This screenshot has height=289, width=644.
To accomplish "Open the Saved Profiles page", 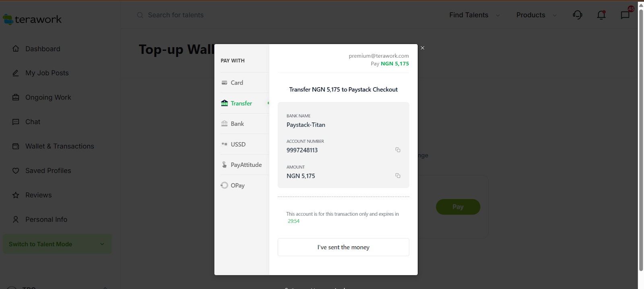I will point(48,171).
